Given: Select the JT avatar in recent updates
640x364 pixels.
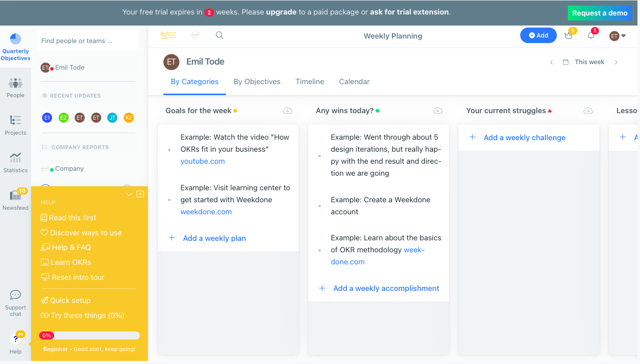Looking at the screenshot, I should [112, 118].
